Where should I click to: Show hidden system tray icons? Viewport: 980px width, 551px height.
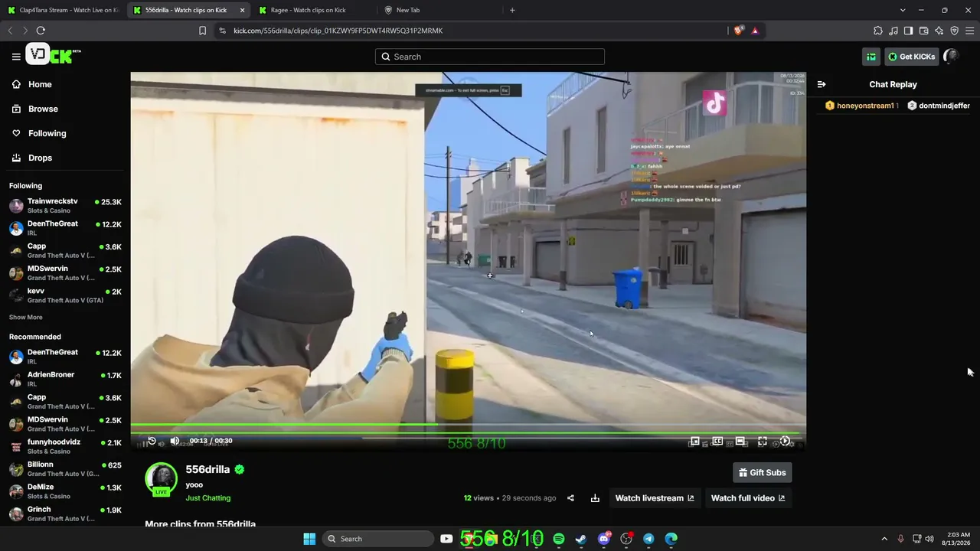point(884,539)
